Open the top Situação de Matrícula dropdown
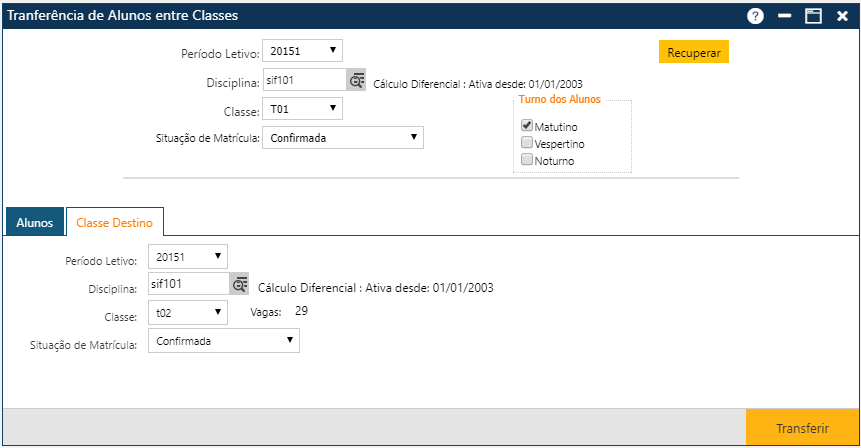Screen dimensions: 861x448 (342, 138)
